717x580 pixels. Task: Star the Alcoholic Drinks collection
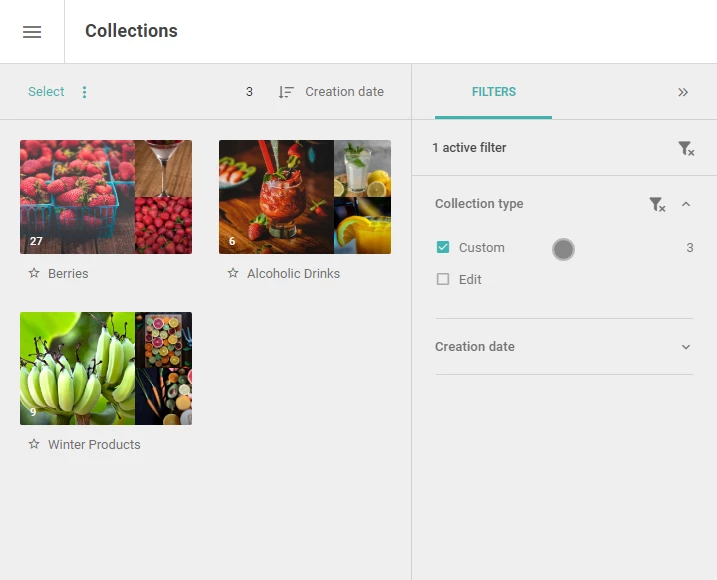[233, 273]
